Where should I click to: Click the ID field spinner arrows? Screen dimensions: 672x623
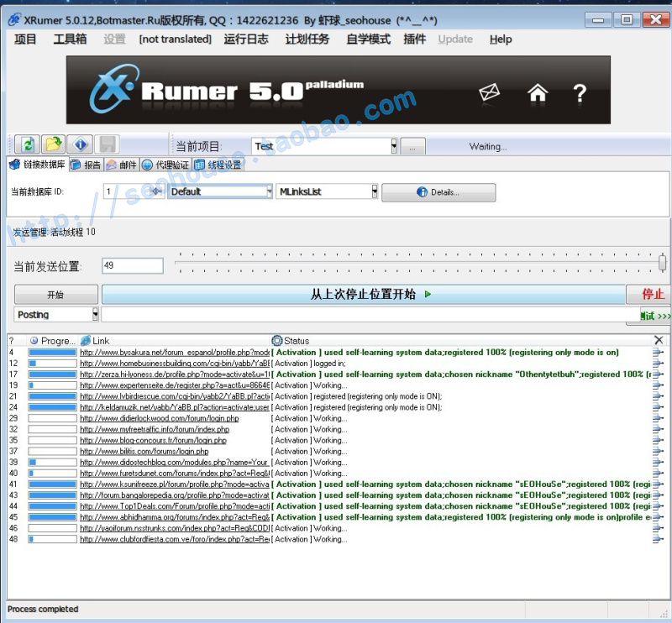point(156,191)
